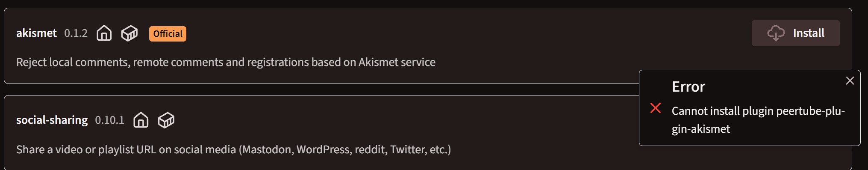Click the Install button label text
Screen dimensions: 868x170
coord(809,33)
